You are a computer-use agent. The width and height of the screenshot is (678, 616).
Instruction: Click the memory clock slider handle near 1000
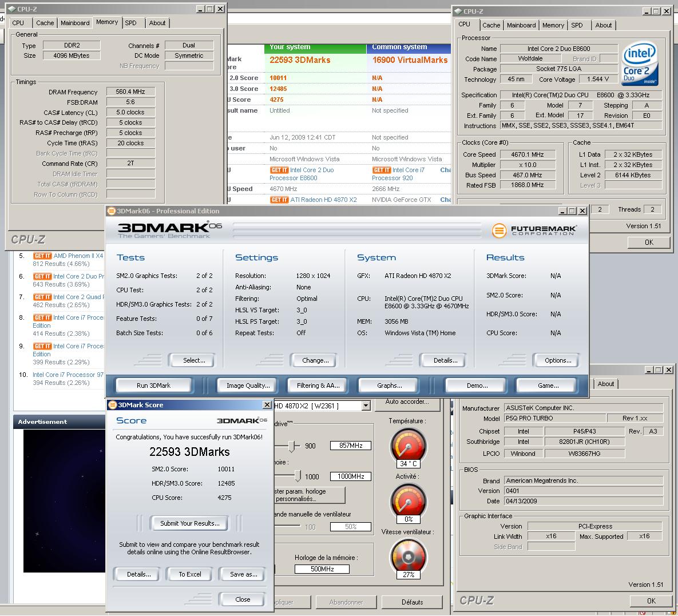click(298, 476)
